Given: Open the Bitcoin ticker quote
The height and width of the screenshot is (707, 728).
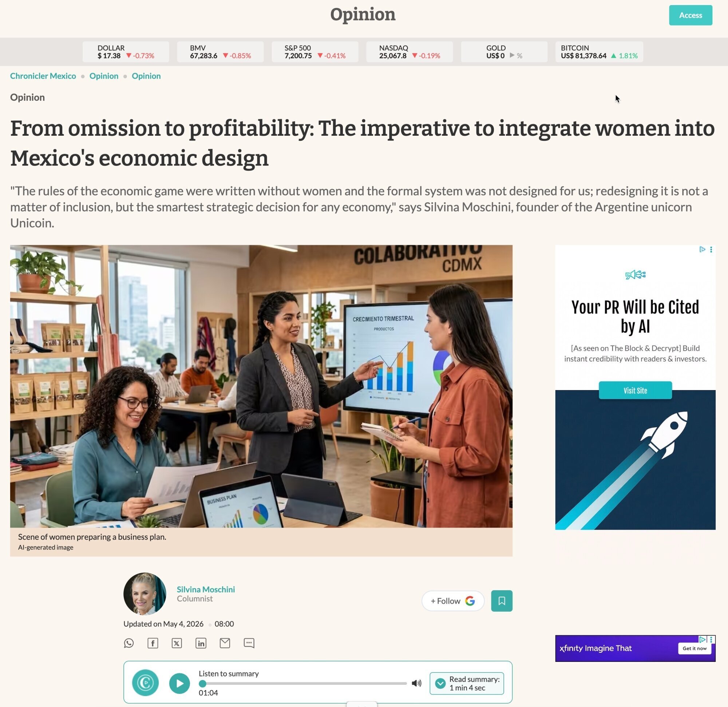Looking at the screenshot, I should (x=599, y=52).
